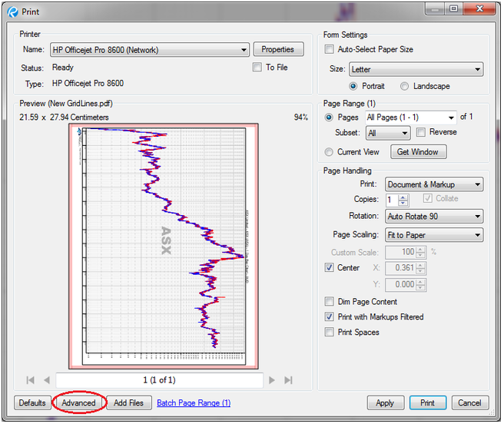Click the page number field

[x=159, y=380]
